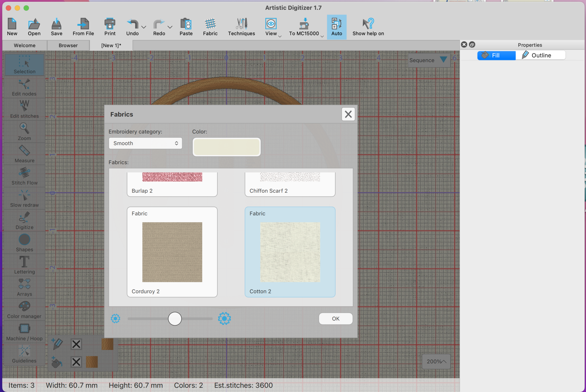Save the design with the Save icon
The width and height of the screenshot is (586, 392).
56,27
